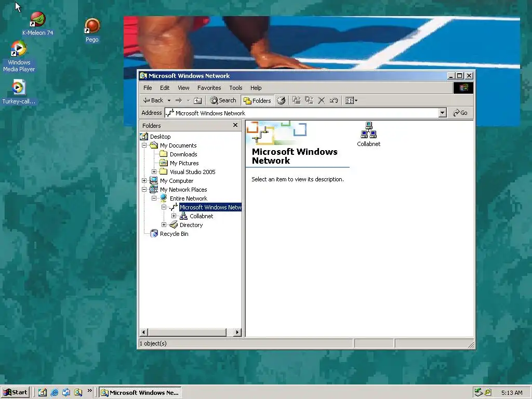Close the Folders pane
The width and height of the screenshot is (532, 399).
click(x=235, y=125)
